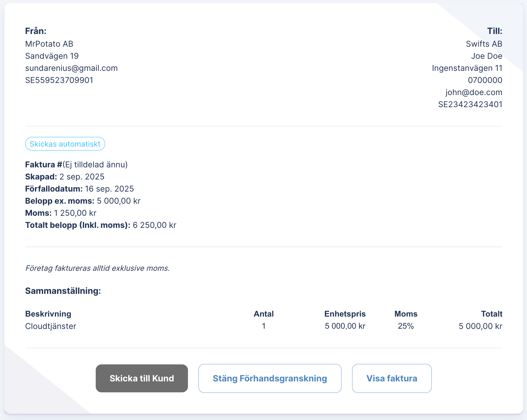Click the Beskrivning column header
Image resolution: width=527 pixels, height=420 pixels.
48,314
